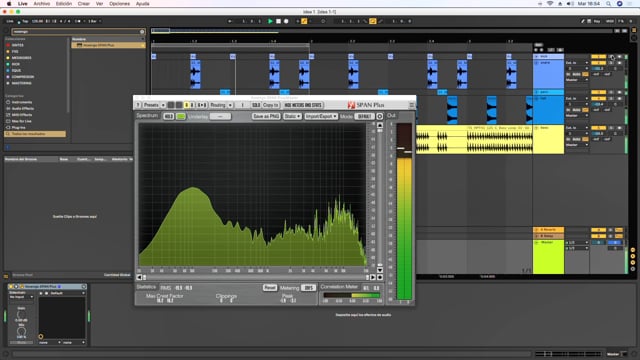
Task: Open the SPAN Plus hamburger menu
Action: tap(411, 105)
